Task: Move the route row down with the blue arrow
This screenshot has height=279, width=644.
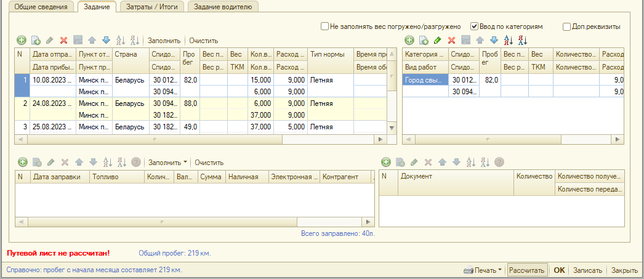Action: tap(105, 40)
